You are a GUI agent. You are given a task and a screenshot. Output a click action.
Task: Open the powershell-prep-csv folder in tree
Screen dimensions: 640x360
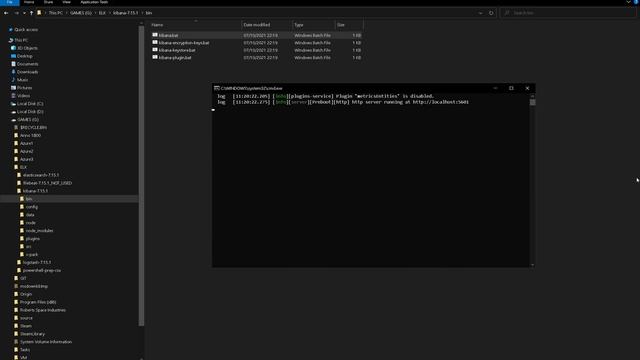click(x=41, y=270)
